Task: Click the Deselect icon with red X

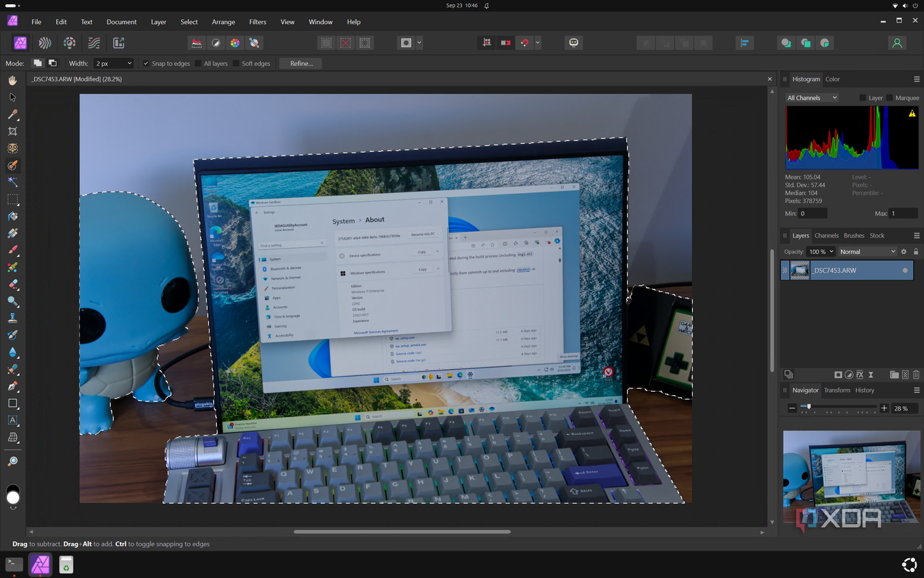Action: coord(346,43)
